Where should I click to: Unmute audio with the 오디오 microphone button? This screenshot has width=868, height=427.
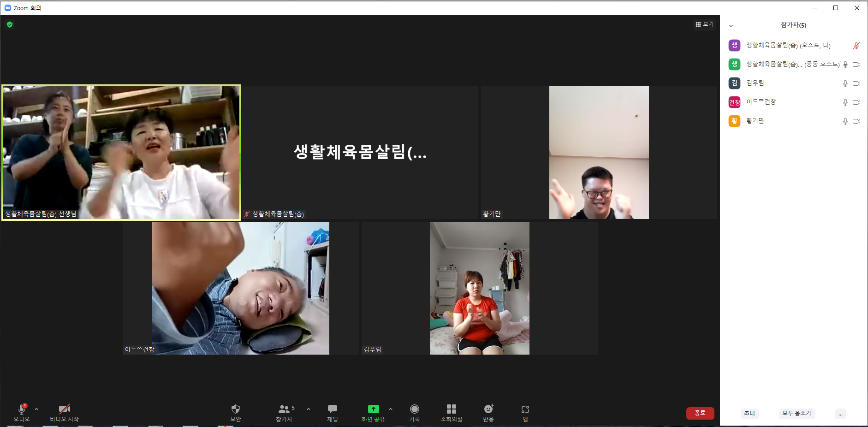tap(22, 413)
